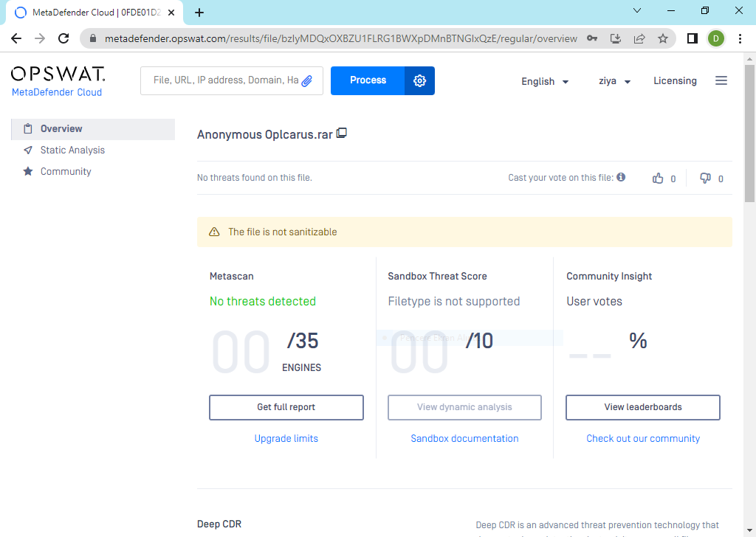
Task: Open a new browser tab
Action: pos(199,13)
